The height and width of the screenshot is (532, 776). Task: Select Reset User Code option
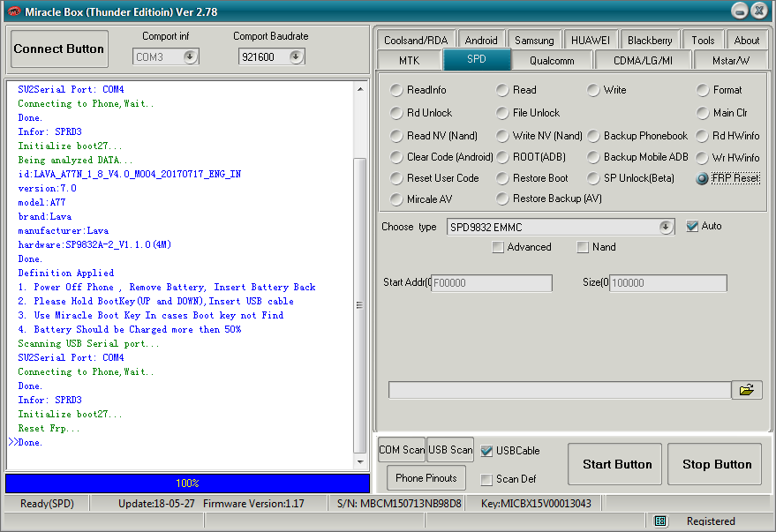tap(434, 178)
